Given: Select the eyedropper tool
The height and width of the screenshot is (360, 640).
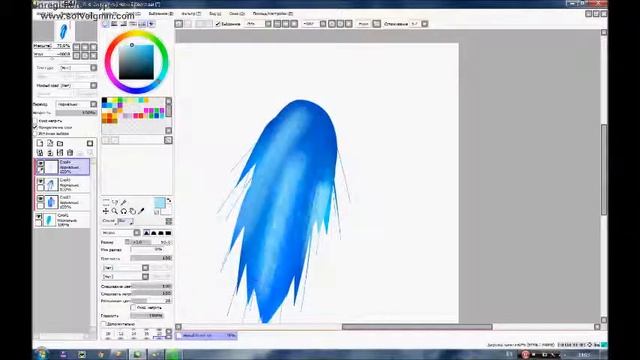Looking at the screenshot, I should coord(141,211).
